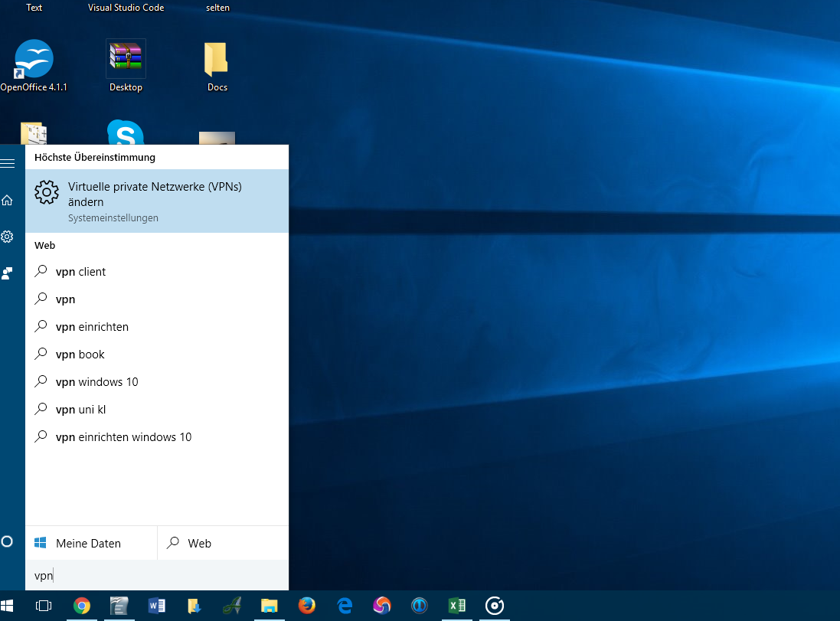840x621 pixels.
Task: Launch Firefox from the taskbar
Action: point(307,606)
